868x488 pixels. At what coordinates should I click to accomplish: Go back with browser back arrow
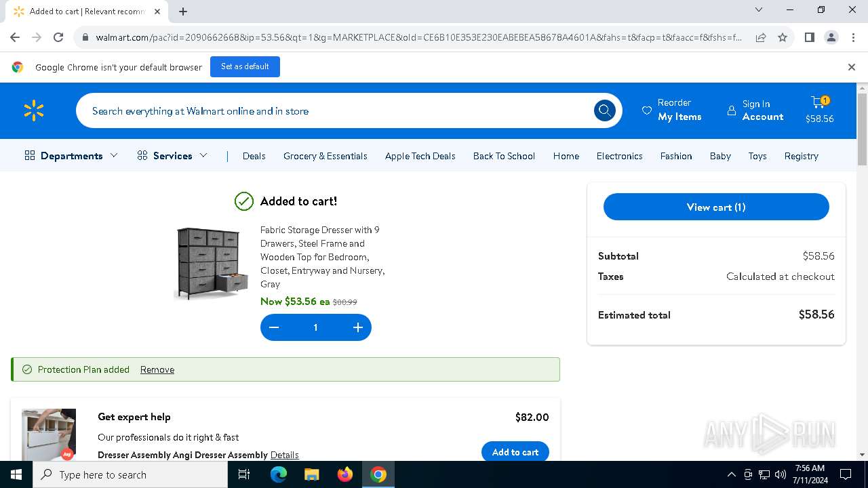tap(15, 37)
